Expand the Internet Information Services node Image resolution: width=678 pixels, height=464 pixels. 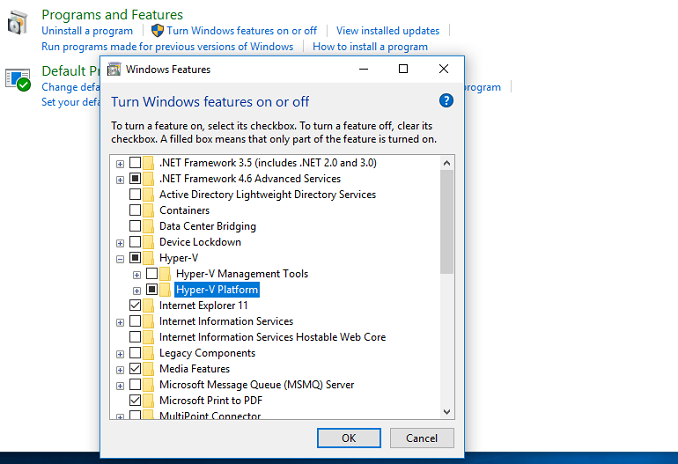[120, 322]
